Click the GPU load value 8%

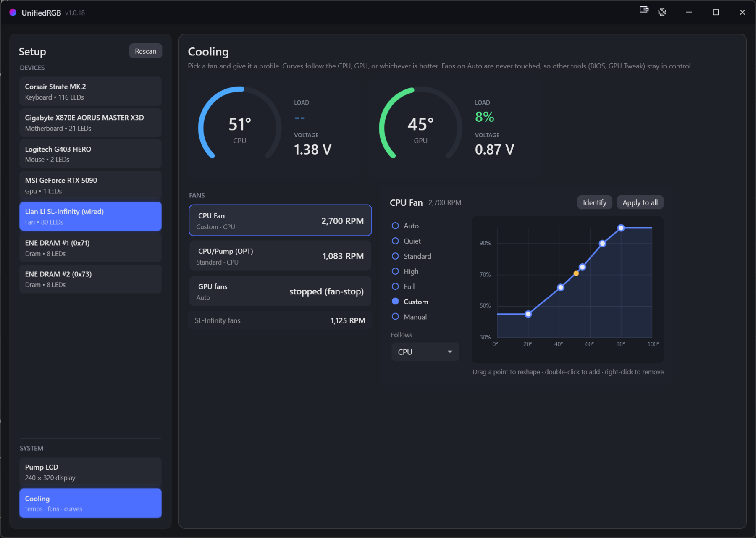pos(484,117)
